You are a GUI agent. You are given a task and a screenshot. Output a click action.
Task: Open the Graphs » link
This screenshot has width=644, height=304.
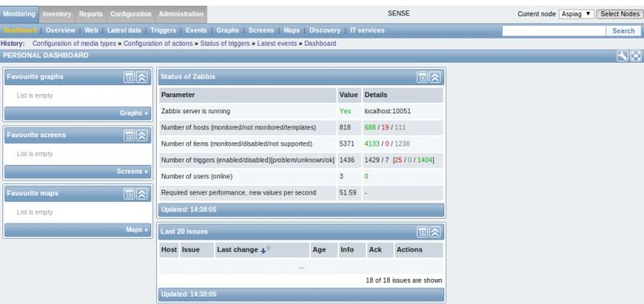pyautogui.click(x=134, y=113)
